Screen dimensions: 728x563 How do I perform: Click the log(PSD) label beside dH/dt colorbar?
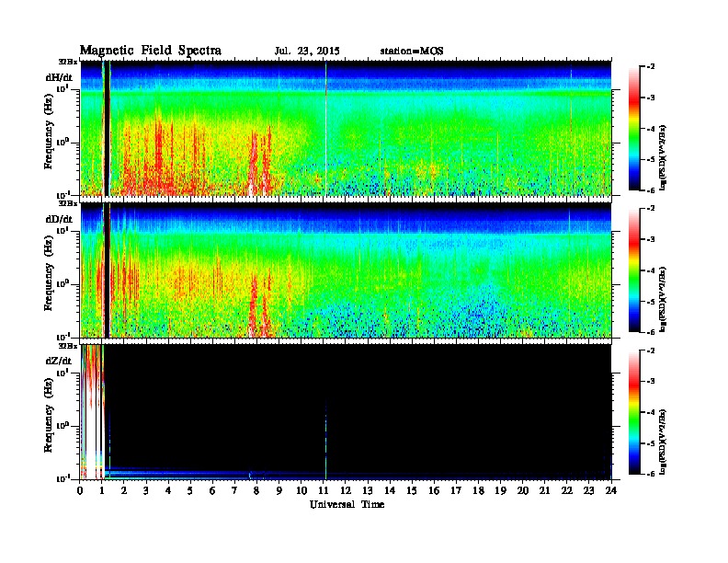[x=663, y=157]
